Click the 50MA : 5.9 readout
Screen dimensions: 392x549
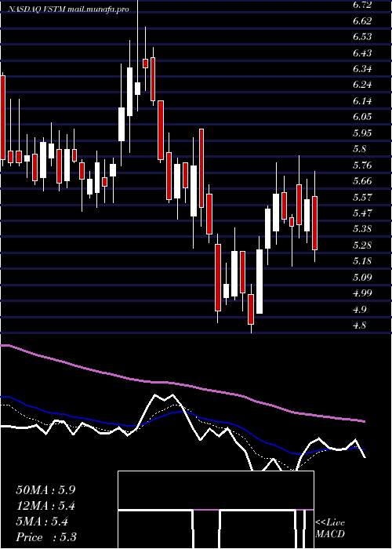(45, 490)
